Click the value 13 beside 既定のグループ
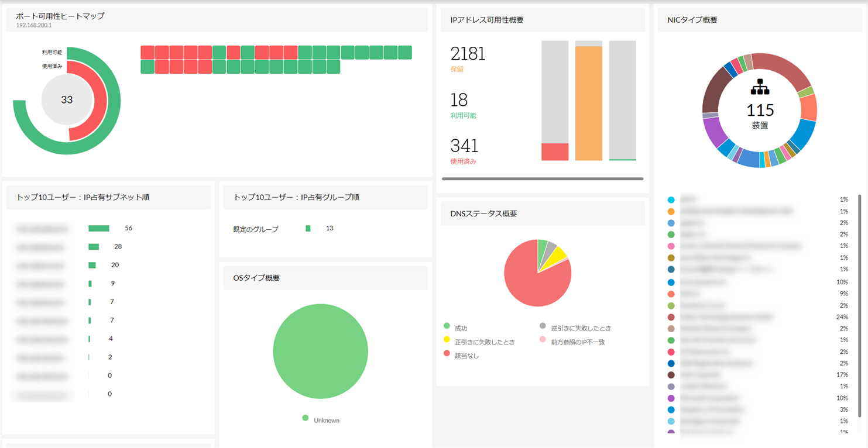 330,228
